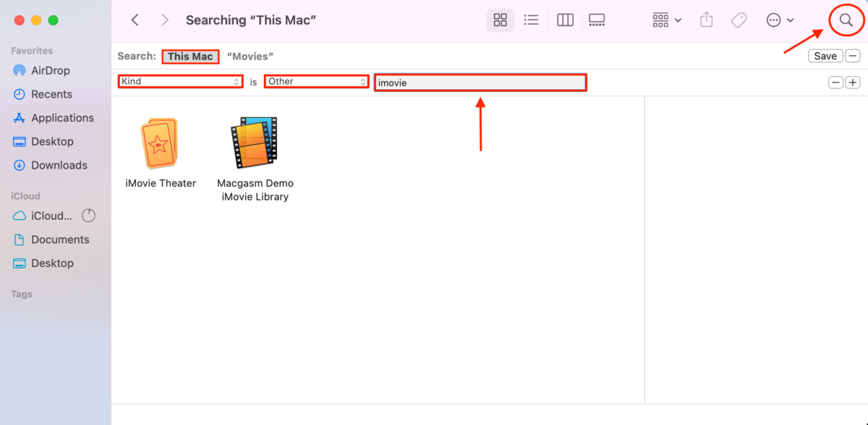Select This Mac search scope
Screen dimensions: 868x425
(x=190, y=56)
